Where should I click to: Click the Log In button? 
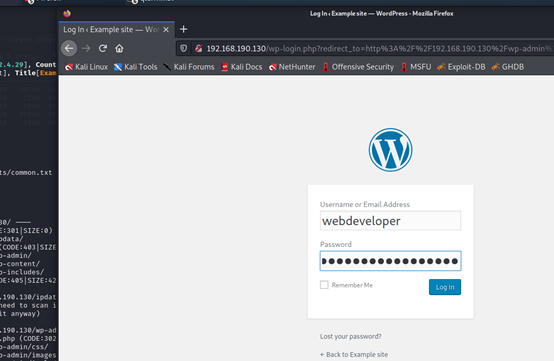(x=445, y=287)
